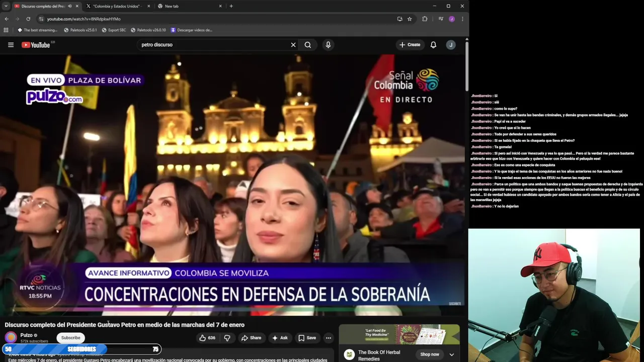Click the youtube.com address bar URL
This screenshot has height=362, width=644.
[x=84, y=19]
